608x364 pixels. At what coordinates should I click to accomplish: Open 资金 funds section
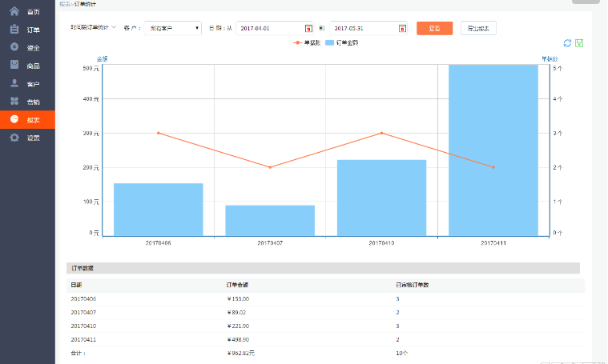click(27, 48)
